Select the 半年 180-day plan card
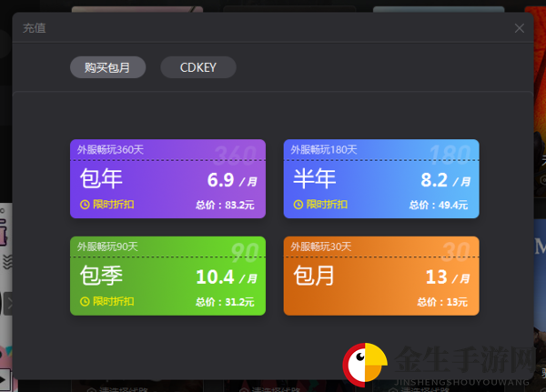Screen dimensions: 546x392 (381, 179)
